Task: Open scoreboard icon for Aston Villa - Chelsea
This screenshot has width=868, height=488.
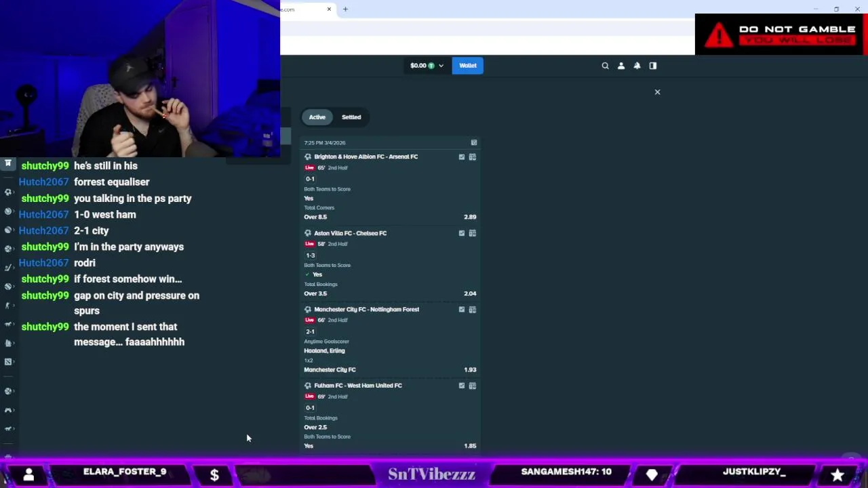Action: (473, 233)
